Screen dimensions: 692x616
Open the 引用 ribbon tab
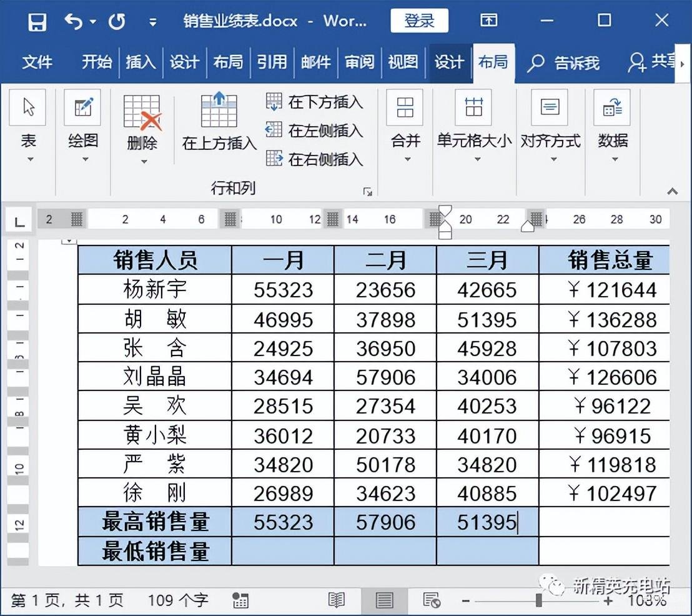point(272,62)
